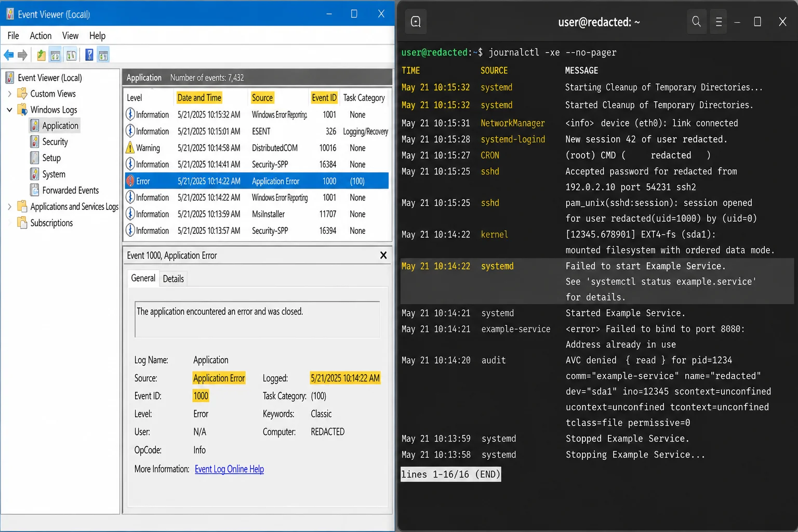Select the Subscriptions tree item
Viewport: 798px width, 532px height.
51,222
